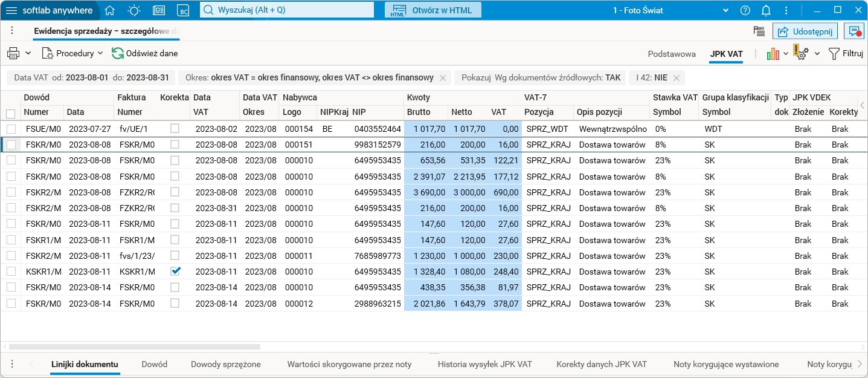Uncheck the Korekta checkbox in the KSKR1/M row

[175, 271]
